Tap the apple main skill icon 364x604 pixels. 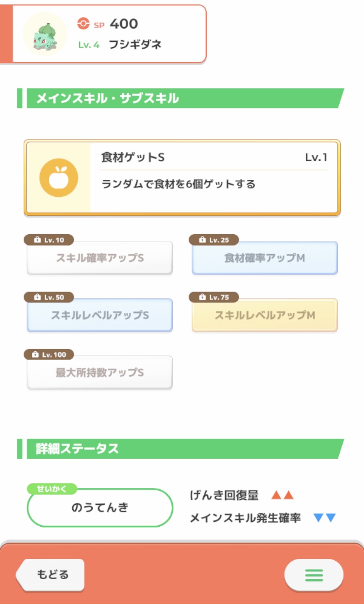pyautogui.click(x=59, y=177)
